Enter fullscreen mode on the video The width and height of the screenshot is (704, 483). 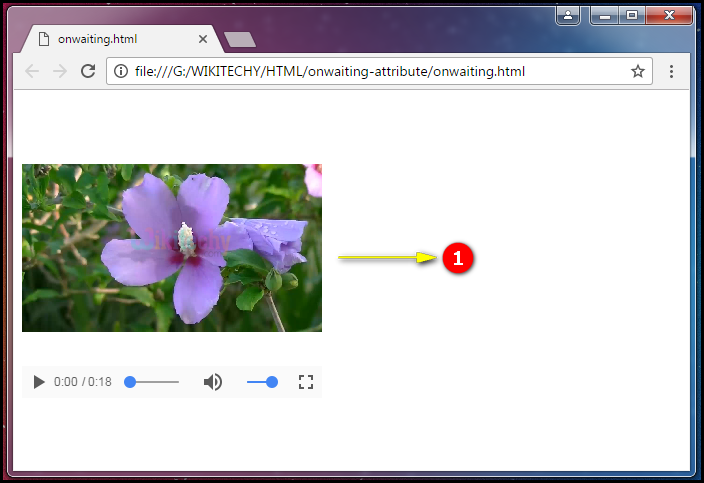pyautogui.click(x=306, y=382)
